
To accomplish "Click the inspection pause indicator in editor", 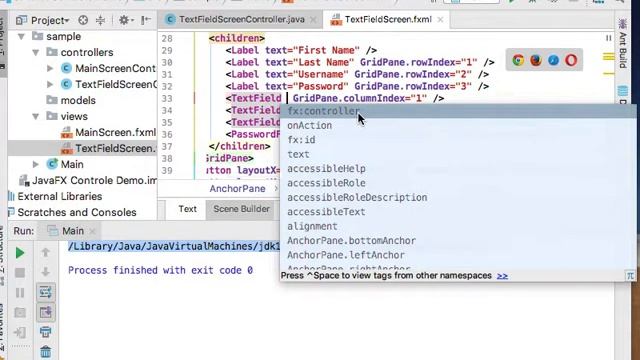I will click(x=609, y=38).
